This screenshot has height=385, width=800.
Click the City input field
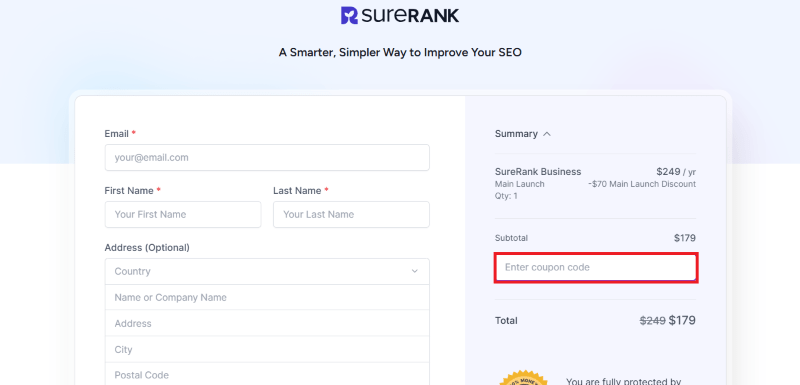point(267,349)
